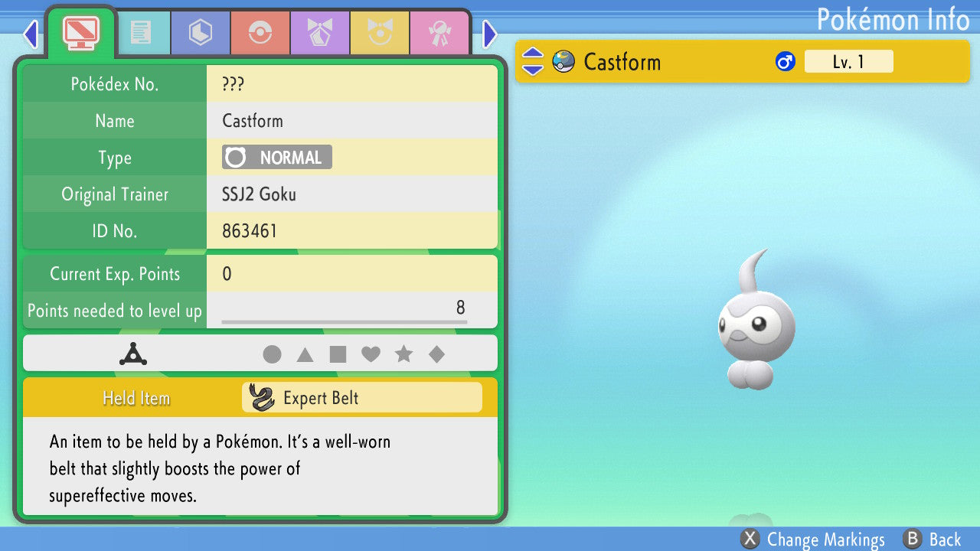The height and width of the screenshot is (551, 980).
Task: Click the experience progress bar
Action: [x=344, y=322]
